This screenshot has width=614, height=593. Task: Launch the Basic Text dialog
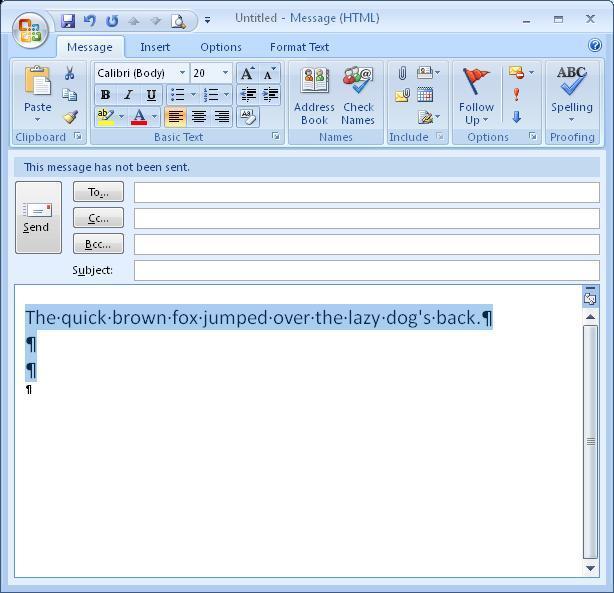pyautogui.click(x=276, y=136)
